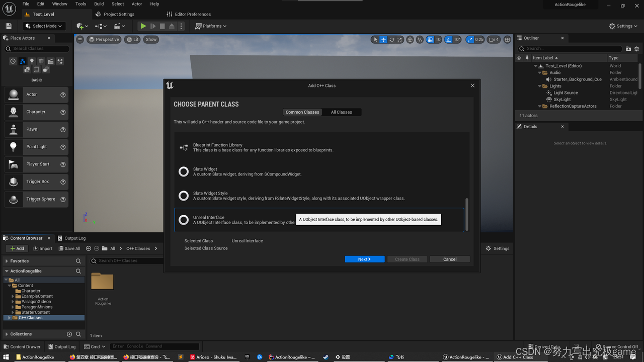This screenshot has height=362, width=644.
Task: Select Recently Placed clock category icon
Action: pyautogui.click(x=13, y=61)
